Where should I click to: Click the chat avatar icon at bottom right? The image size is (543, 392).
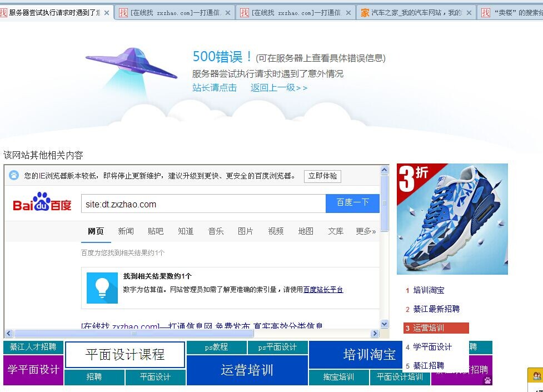pyautogui.click(x=537, y=376)
